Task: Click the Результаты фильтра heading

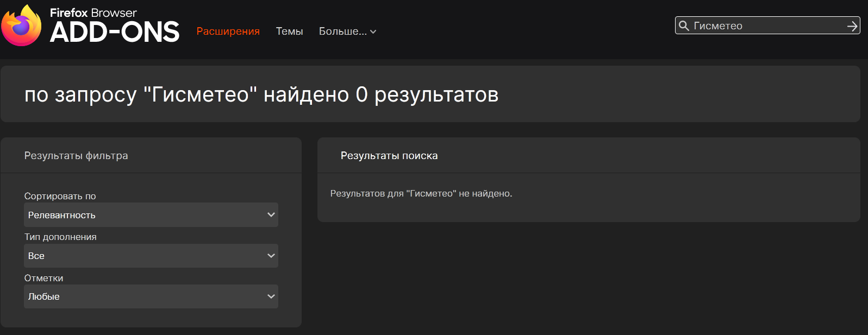Action: point(76,156)
